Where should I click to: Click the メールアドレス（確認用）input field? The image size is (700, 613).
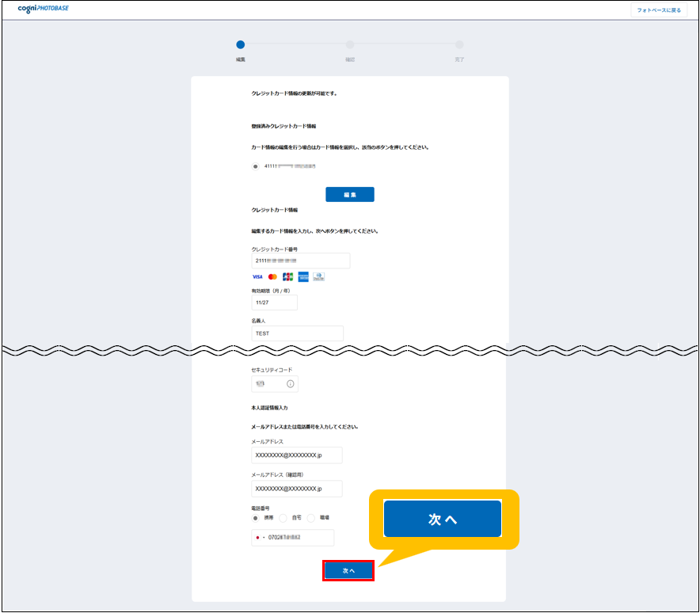click(x=297, y=489)
